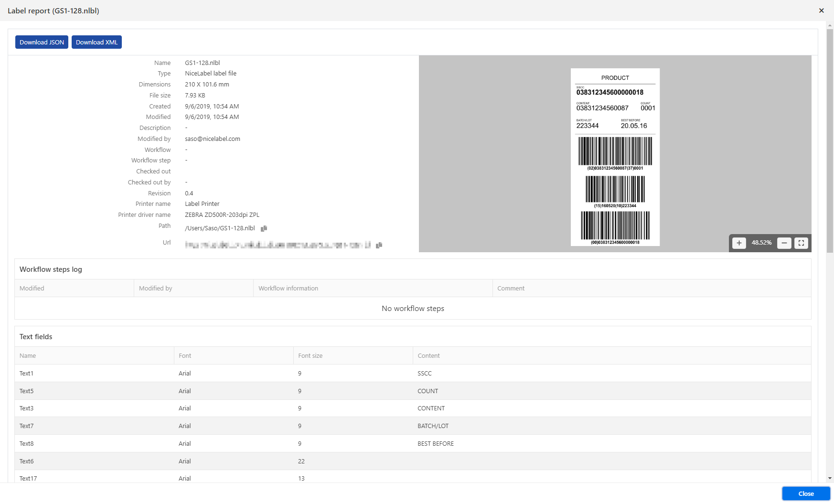Screen dimensions: 834x504
Task: Click the scrollbar down arrow
Action: 830,478
